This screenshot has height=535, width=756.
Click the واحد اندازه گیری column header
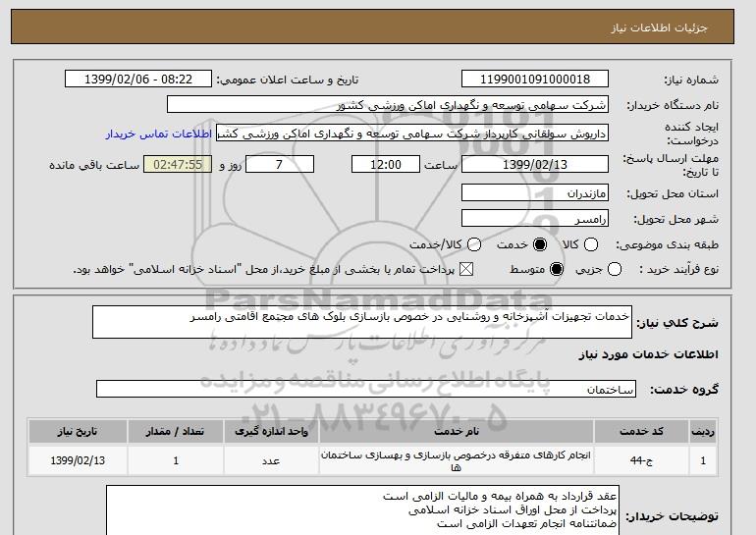271,431
